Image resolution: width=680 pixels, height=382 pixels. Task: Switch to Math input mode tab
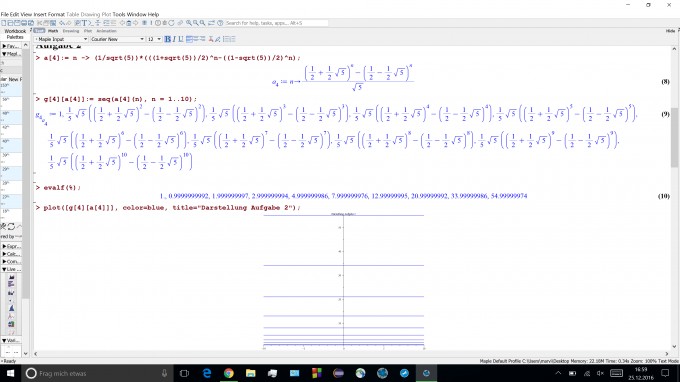53,31
